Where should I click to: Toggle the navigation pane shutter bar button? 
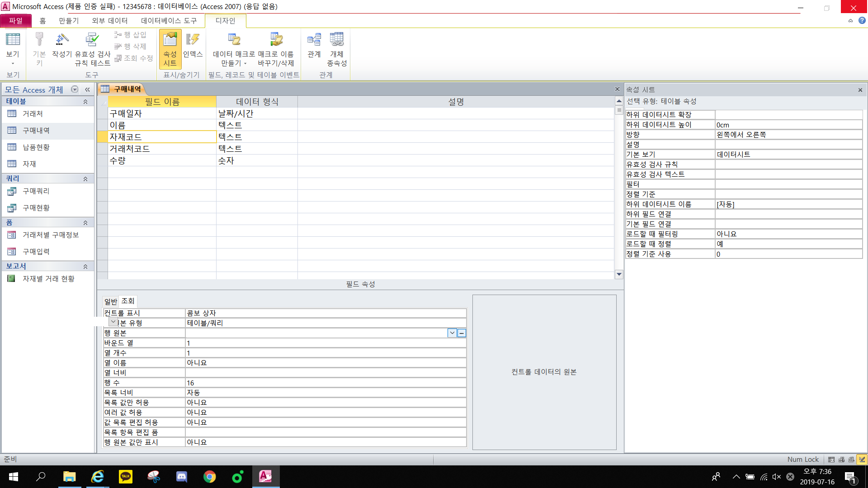pos(87,89)
